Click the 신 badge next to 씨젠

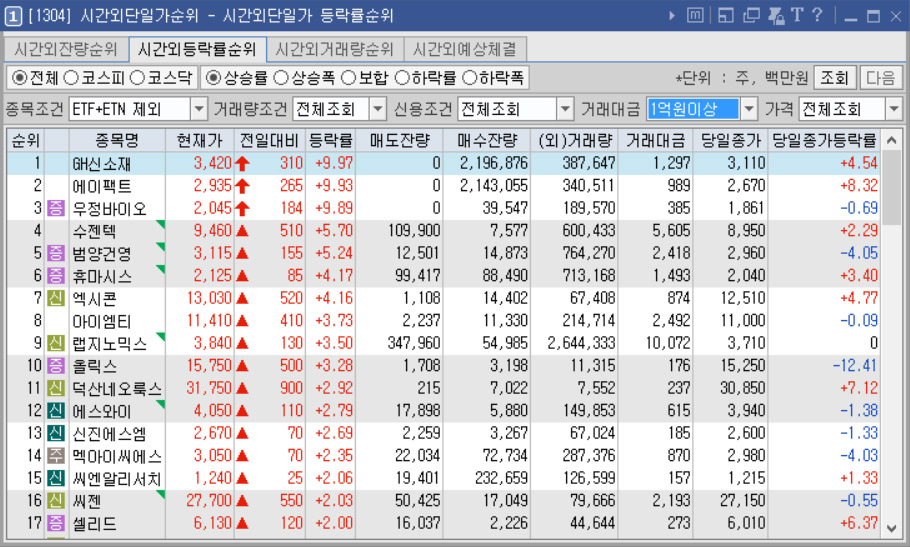(56, 501)
